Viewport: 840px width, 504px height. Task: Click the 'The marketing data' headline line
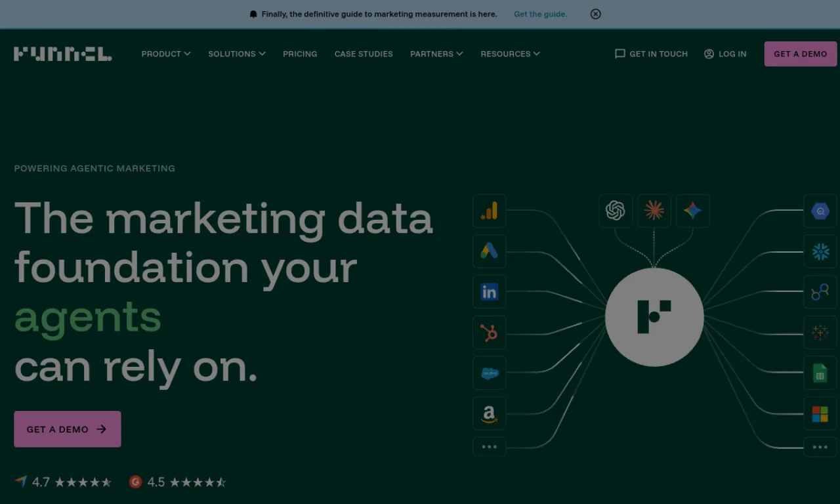[224, 218]
